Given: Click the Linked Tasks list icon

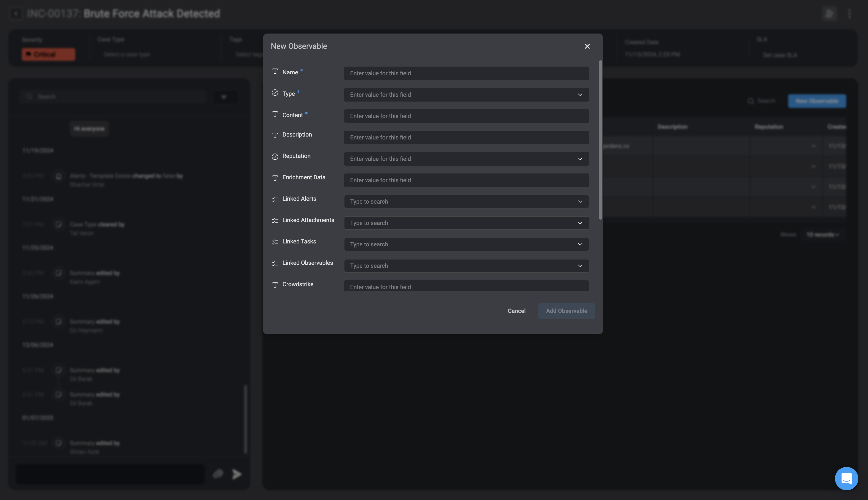Looking at the screenshot, I should 275,242.
